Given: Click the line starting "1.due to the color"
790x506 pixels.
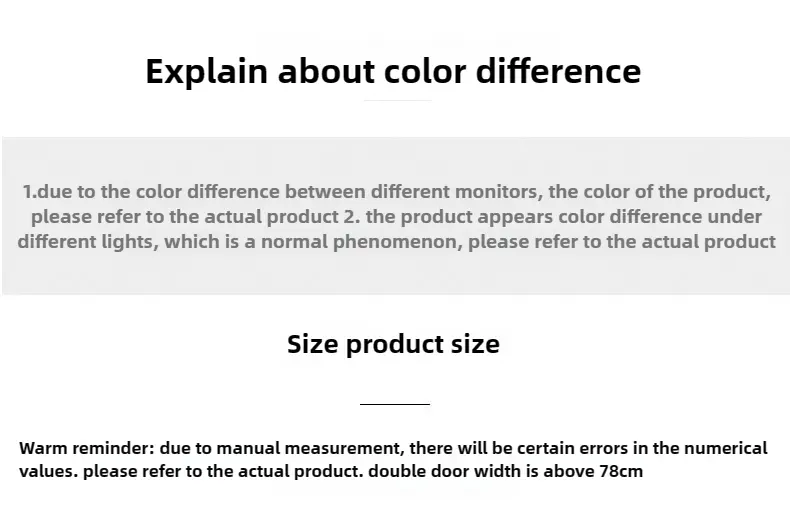Looking at the screenshot, I should point(396,191).
